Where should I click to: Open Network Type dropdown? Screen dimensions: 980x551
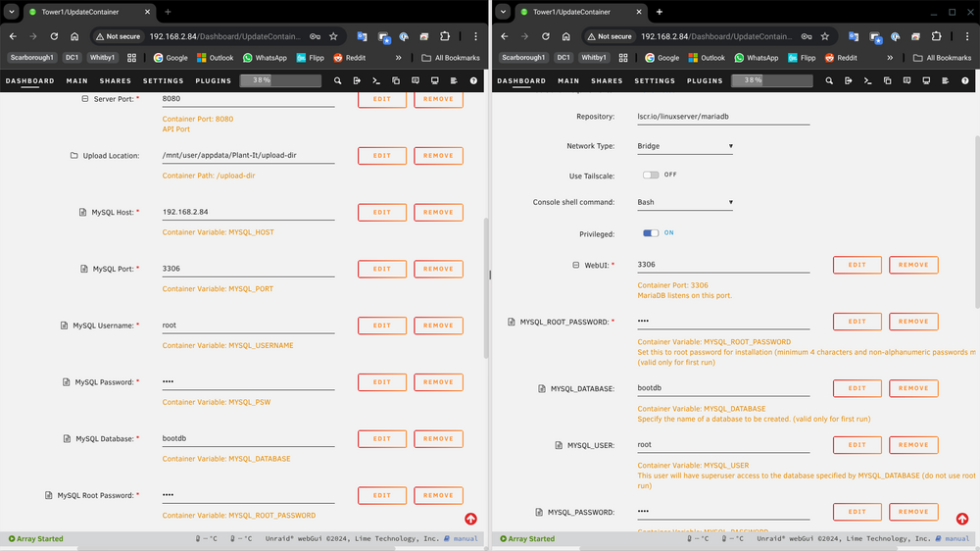click(x=685, y=146)
